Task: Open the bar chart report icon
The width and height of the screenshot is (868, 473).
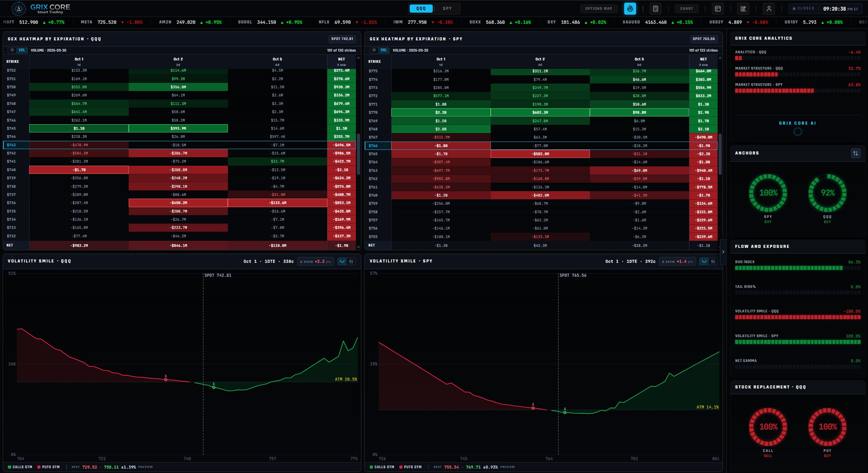Action: tap(743, 9)
